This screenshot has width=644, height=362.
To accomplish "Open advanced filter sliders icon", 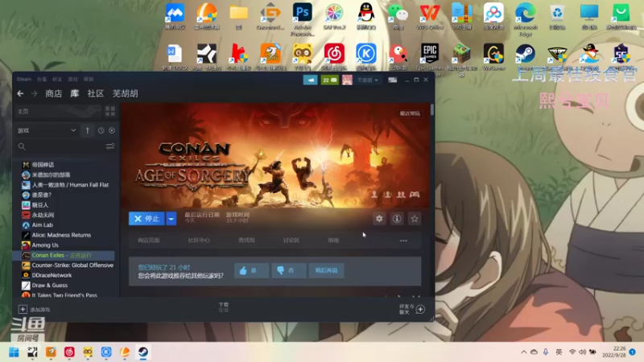I will (110, 146).
